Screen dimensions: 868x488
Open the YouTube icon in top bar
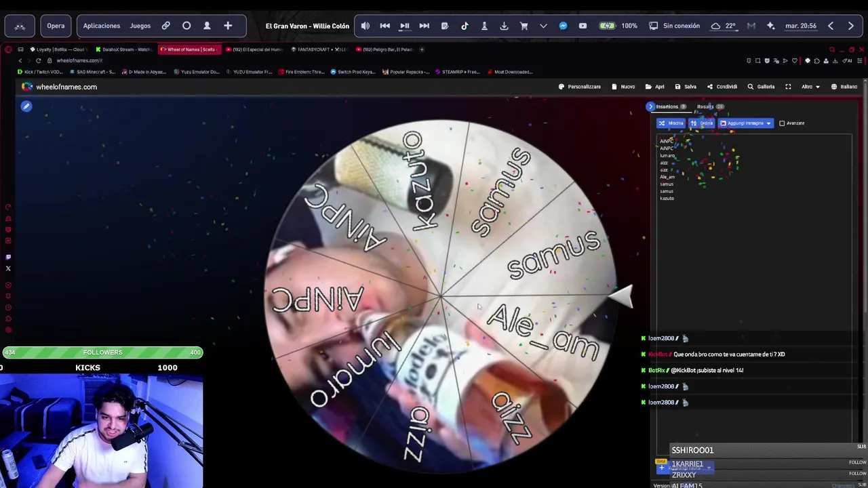pos(583,26)
